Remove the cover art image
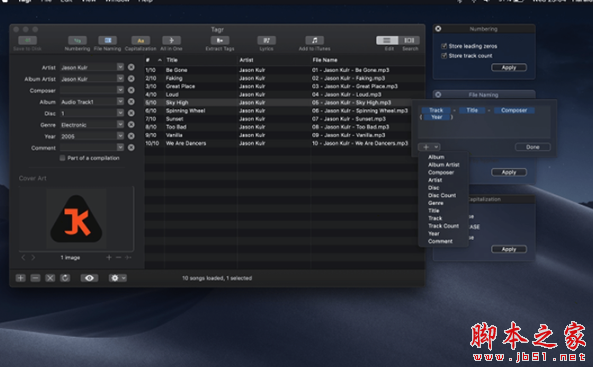The image size is (593, 367). (x=118, y=257)
